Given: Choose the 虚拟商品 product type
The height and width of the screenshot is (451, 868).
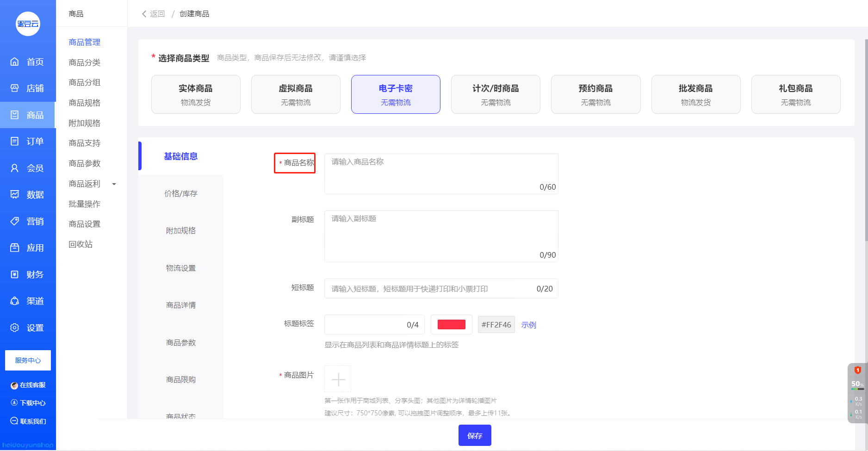Looking at the screenshot, I should (296, 94).
